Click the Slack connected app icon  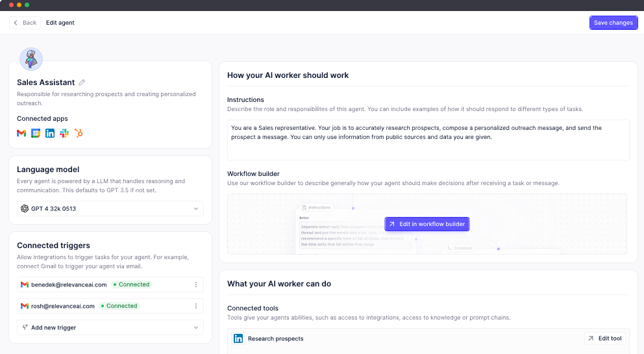coord(64,133)
